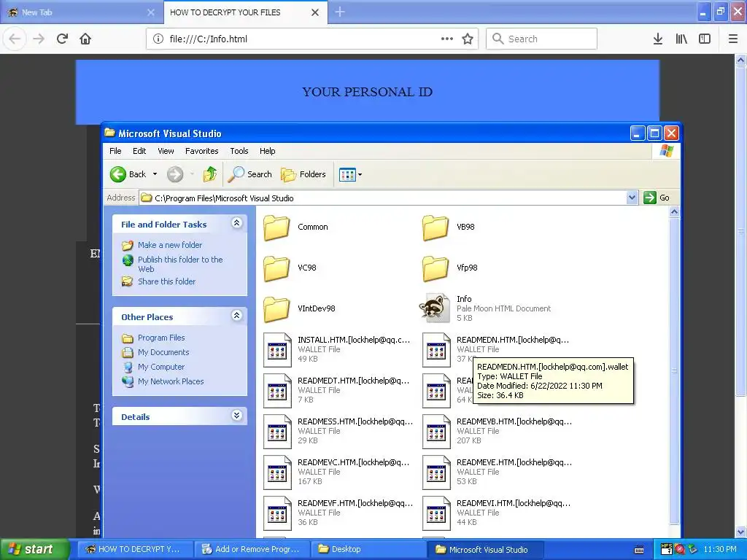Viewport: 747px width, 560px height.
Task: Switch to Desktop taskbar button
Action: 368,549
